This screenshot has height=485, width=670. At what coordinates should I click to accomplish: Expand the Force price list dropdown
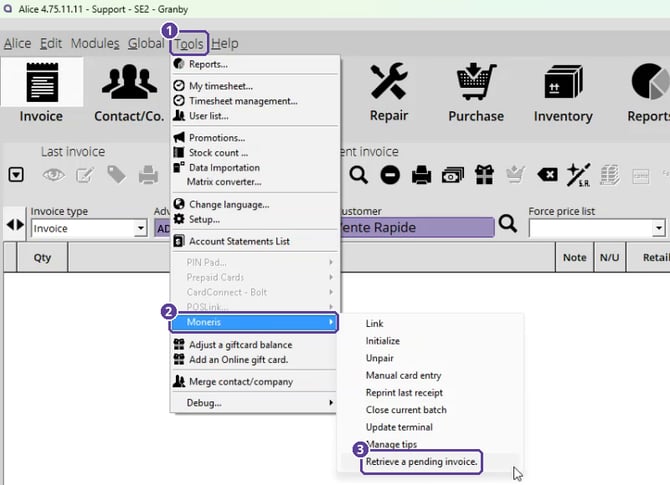click(659, 228)
